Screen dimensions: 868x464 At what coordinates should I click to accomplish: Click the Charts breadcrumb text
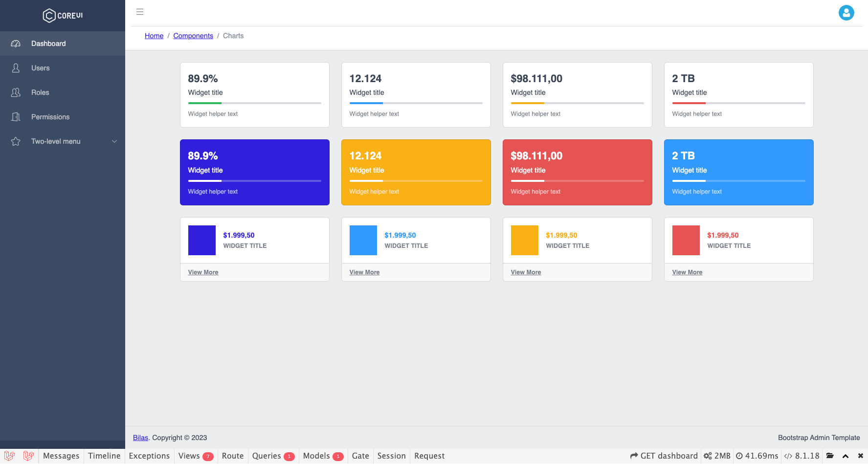[x=233, y=36]
